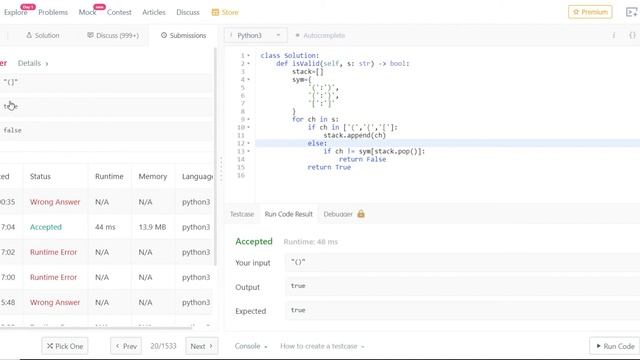The height and width of the screenshot is (360, 640).
Task: Toggle the Autocomplete option
Action: coord(320,36)
